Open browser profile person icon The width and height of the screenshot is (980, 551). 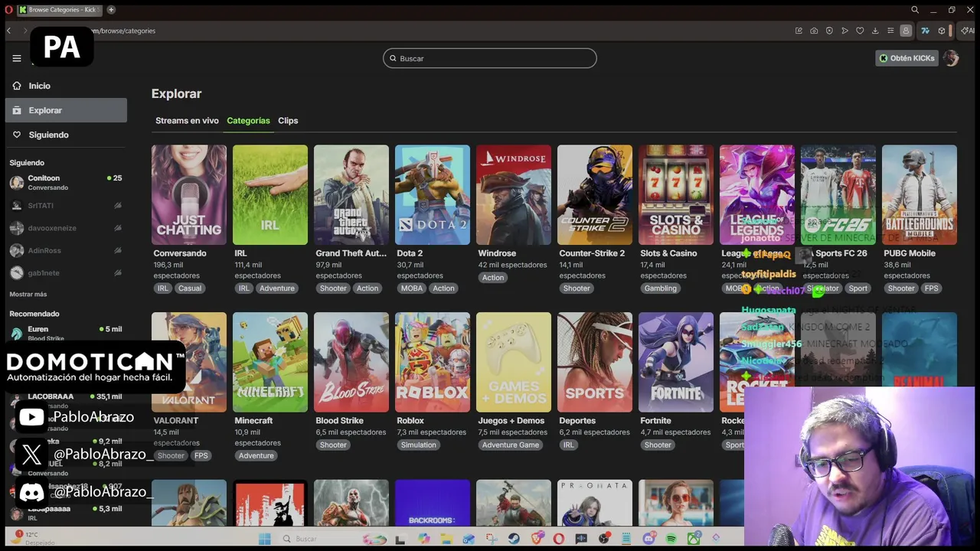click(906, 31)
